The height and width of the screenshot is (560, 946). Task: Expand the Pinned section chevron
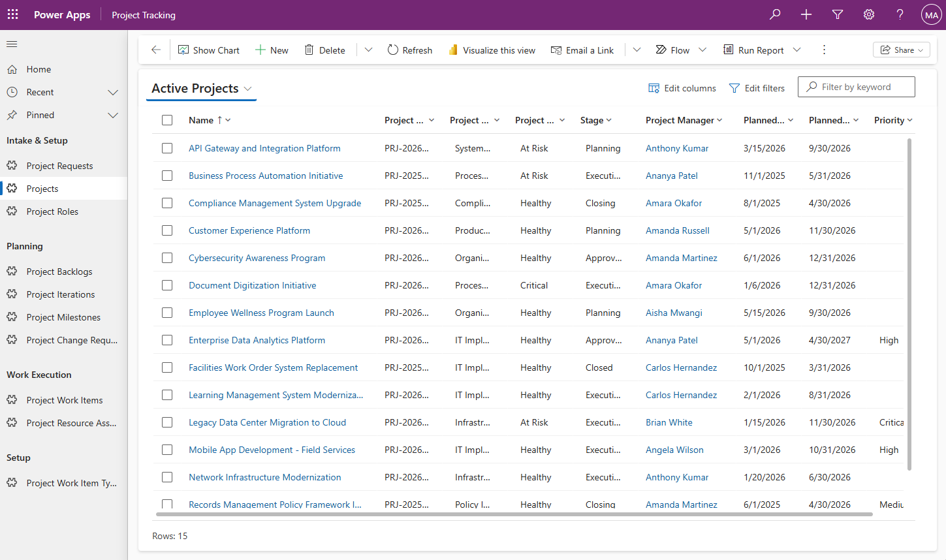coord(113,115)
